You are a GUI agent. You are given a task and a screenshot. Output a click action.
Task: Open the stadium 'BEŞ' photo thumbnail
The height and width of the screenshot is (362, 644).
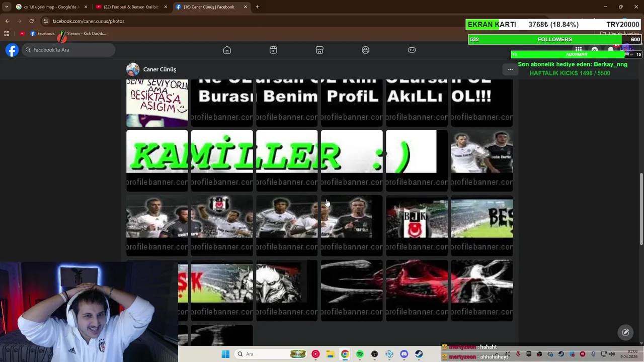[482, 226]
